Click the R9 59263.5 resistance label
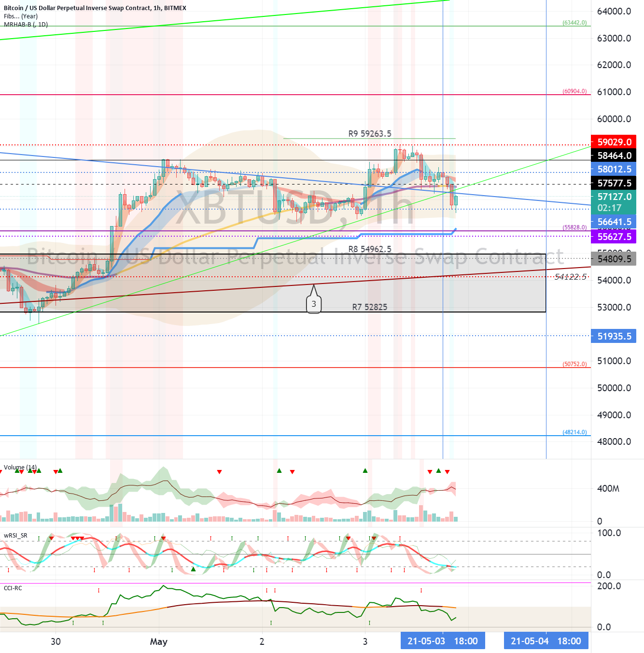 (370, 134)
